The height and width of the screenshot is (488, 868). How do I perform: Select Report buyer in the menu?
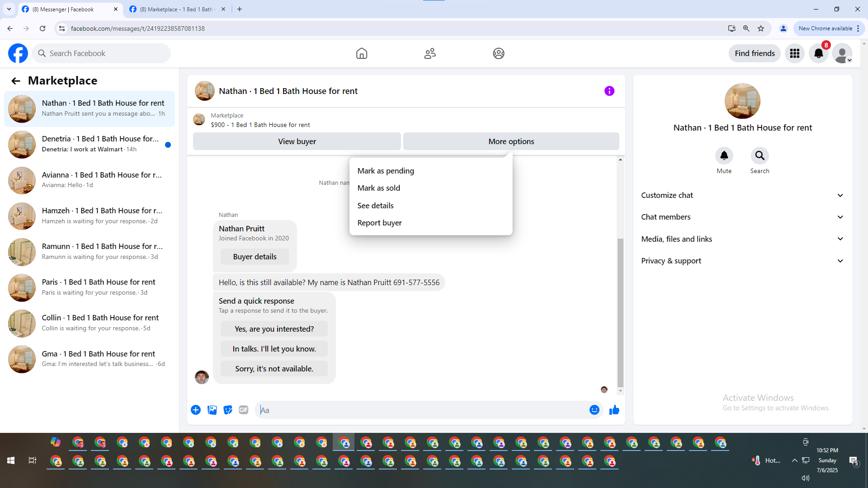point(379,223)
